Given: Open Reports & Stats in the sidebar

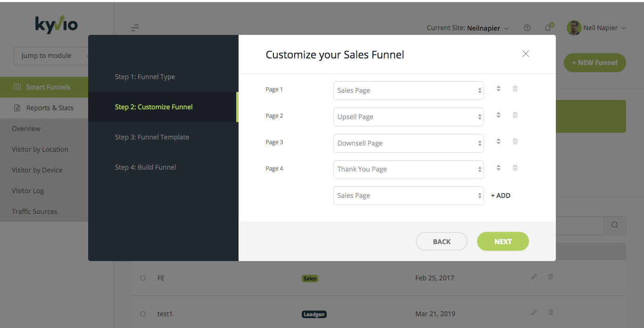Looking at the screenshot, I should pyautogui.click(x=44, y=108).
